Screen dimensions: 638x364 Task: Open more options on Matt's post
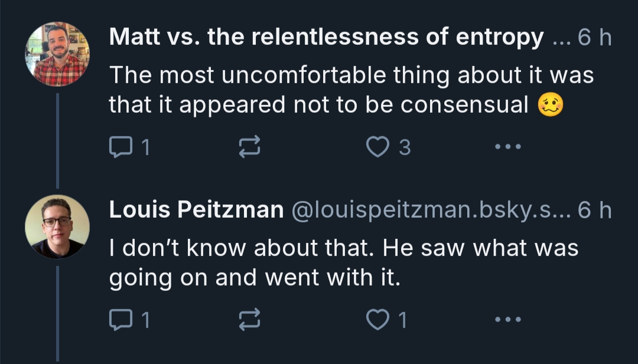(x=507, y=147)
